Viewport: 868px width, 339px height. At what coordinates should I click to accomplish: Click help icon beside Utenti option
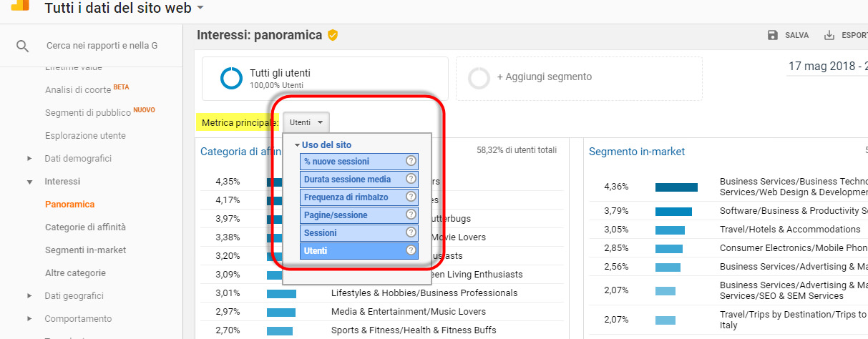(x=411, y=250)
